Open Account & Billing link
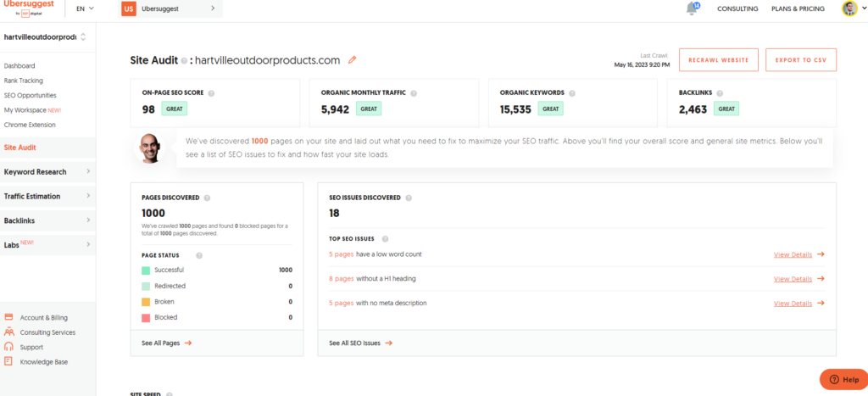Screen dimensions: 868x396 (x=44, y=318)
